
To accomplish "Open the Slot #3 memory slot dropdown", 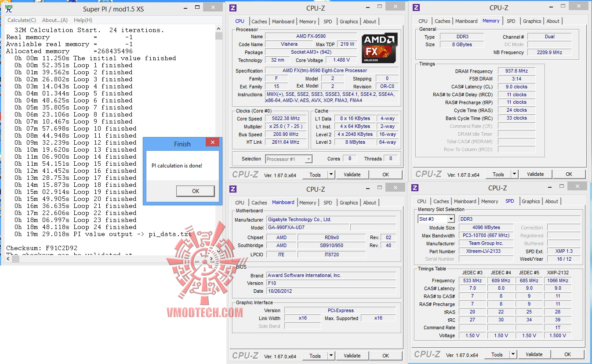I will [436, 219].
